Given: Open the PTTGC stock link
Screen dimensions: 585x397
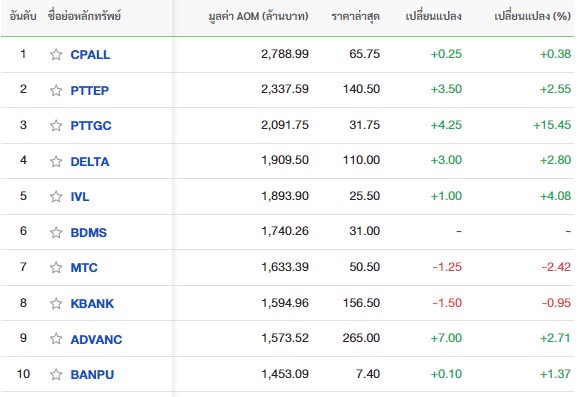Looking at the screenshot, I should (91, 126).
